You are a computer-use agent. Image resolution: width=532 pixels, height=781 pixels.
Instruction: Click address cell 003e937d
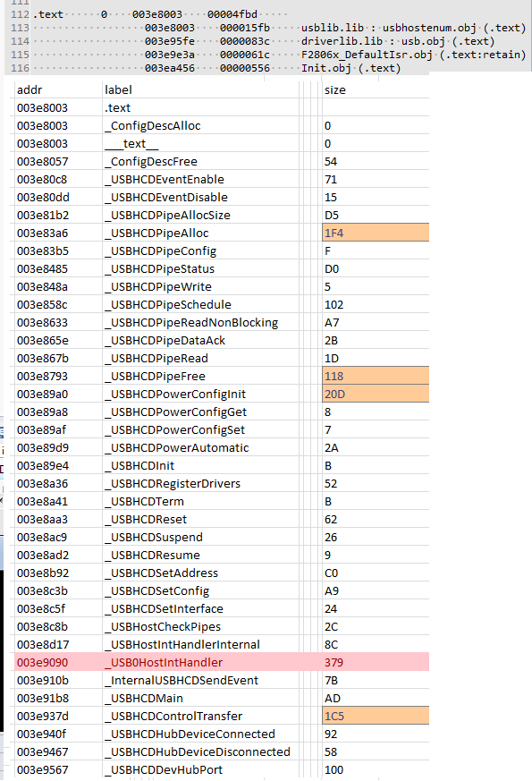pyautogui.click(x=58, y=717)
